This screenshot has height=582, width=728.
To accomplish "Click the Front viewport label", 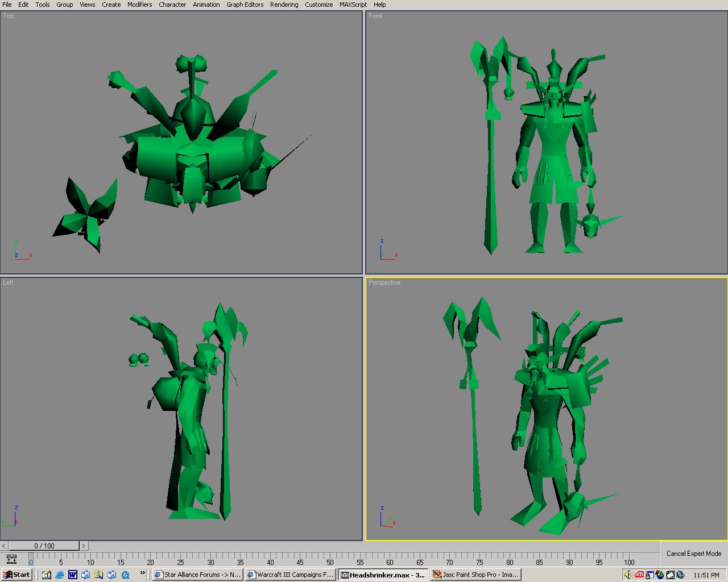I will click(375, 16).
